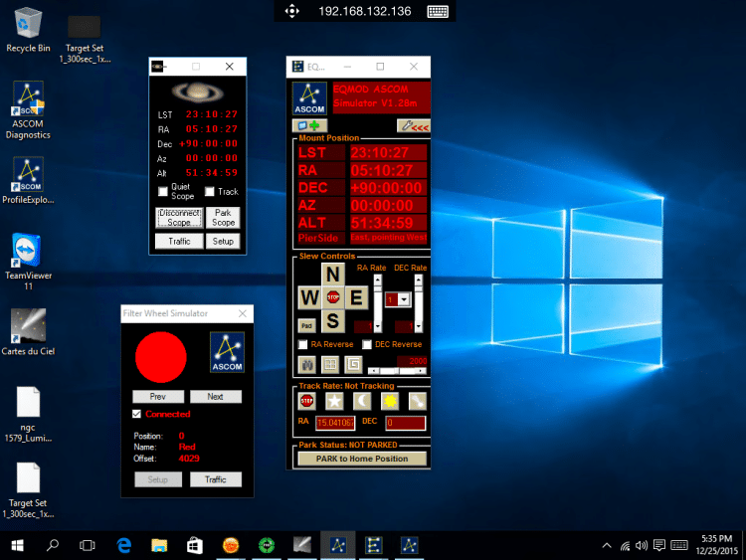Screen dimensions: 746x560
Task: Click the red STOP slew button
Action: tap(333, 297)
